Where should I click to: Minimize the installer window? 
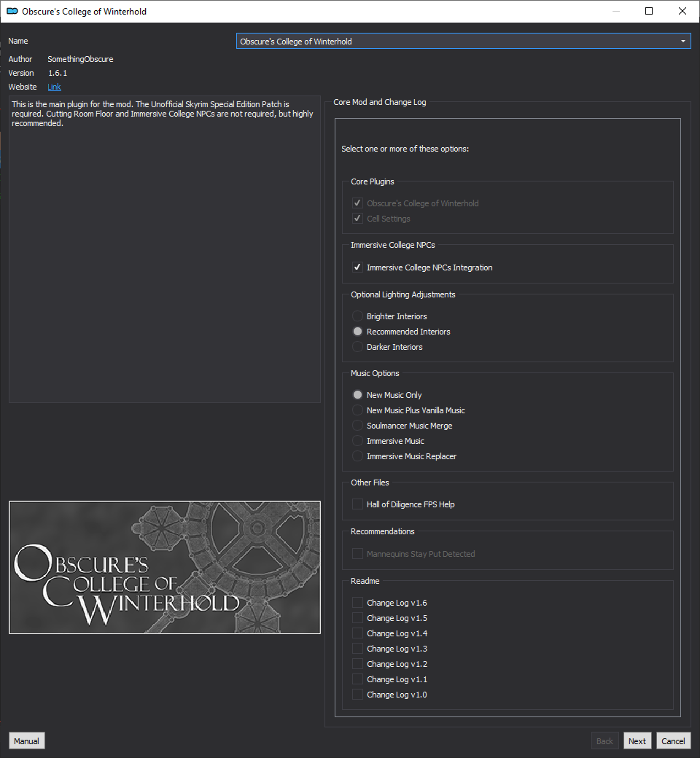[x=616, y=11]
